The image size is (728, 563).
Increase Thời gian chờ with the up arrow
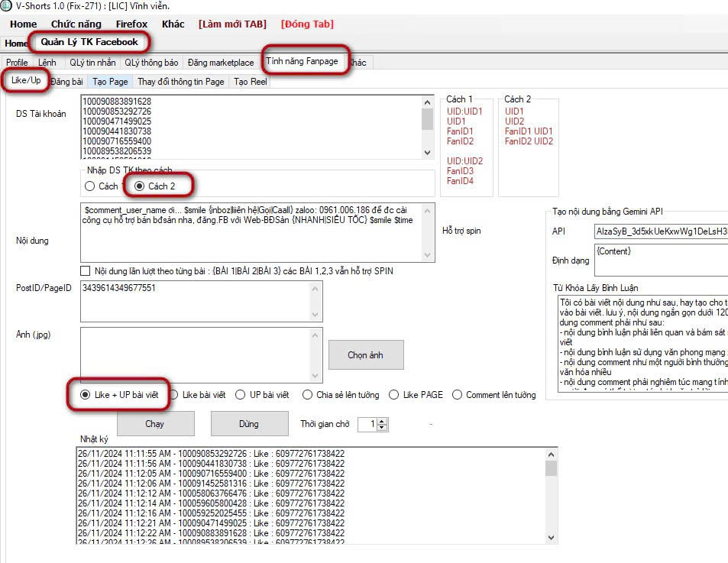[382, 421]
